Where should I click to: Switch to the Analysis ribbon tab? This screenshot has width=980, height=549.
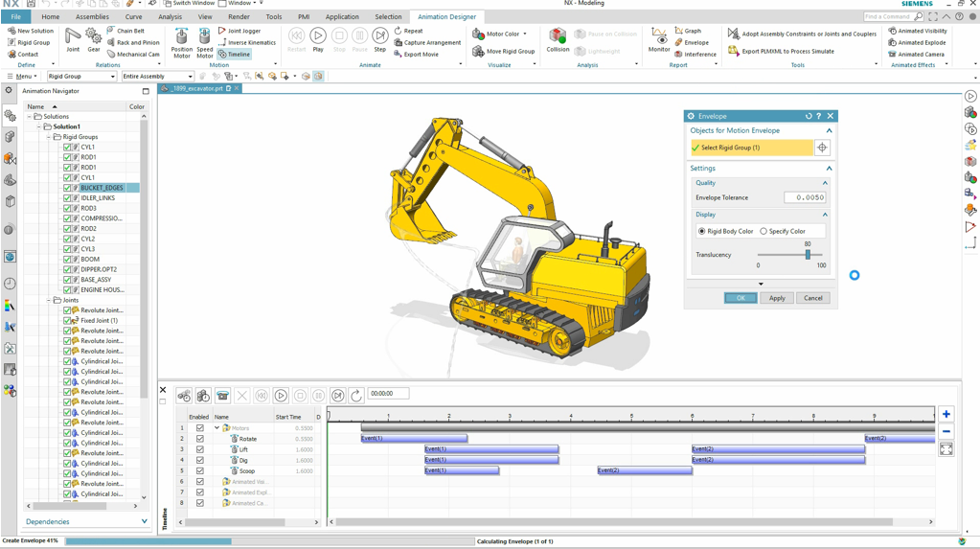pyautogui.click(x=170, y=16)
